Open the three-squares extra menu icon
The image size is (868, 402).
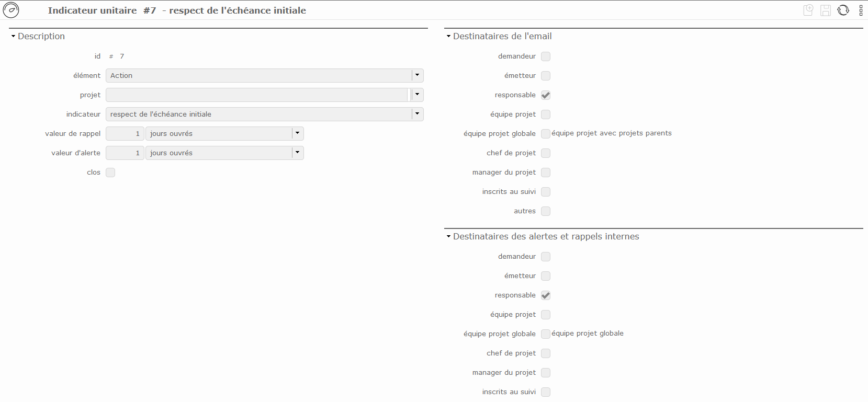[861, 10]
